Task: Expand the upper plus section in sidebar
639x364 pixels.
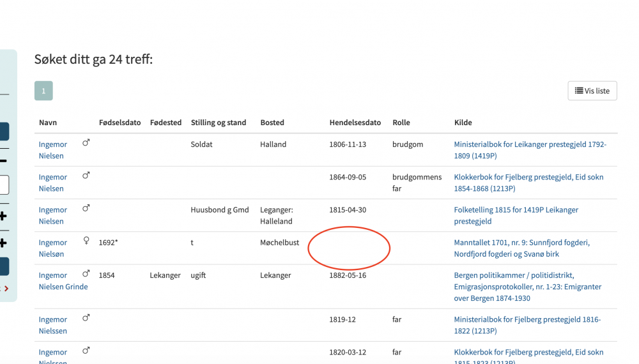Action: coord(3,216)
